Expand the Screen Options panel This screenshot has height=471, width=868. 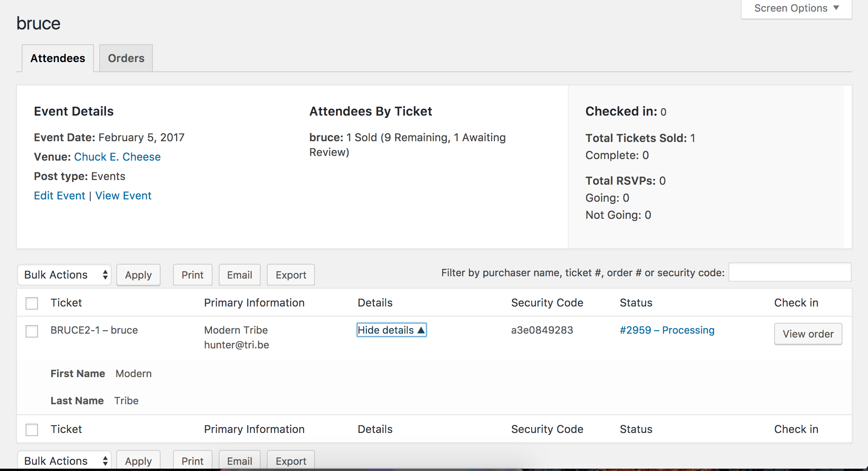[x=796, y=9]
